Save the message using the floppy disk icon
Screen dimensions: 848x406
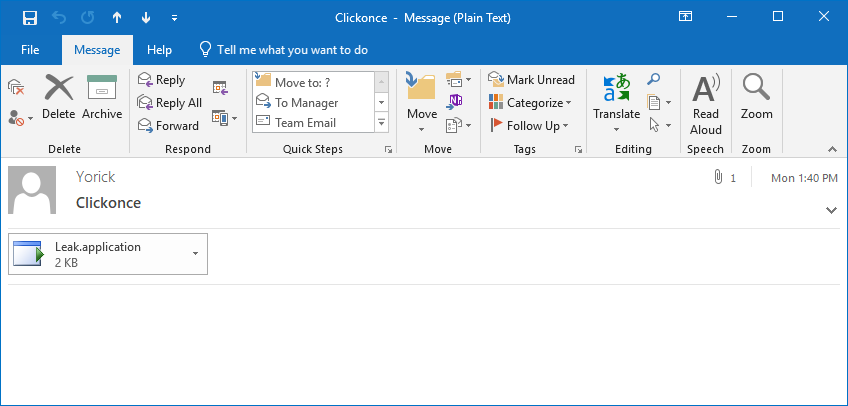30,17
